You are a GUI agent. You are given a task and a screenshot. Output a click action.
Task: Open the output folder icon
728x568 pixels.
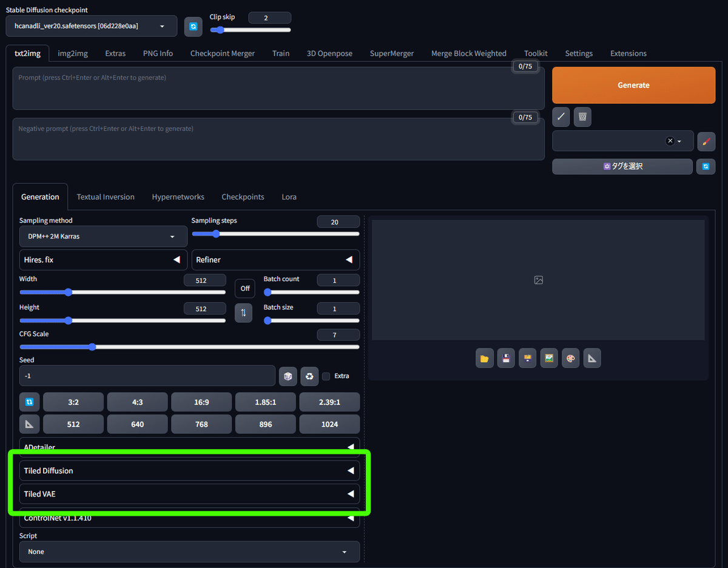[x=484, y=359]
